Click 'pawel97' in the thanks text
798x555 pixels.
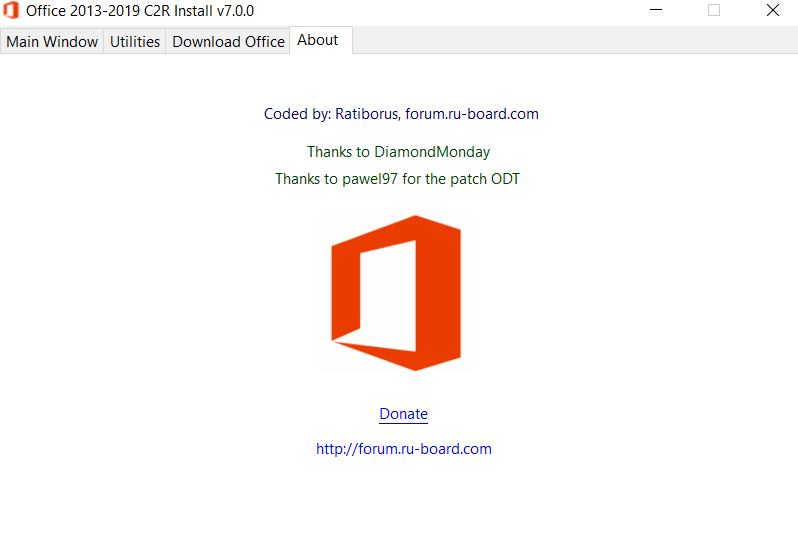point(369,179)
